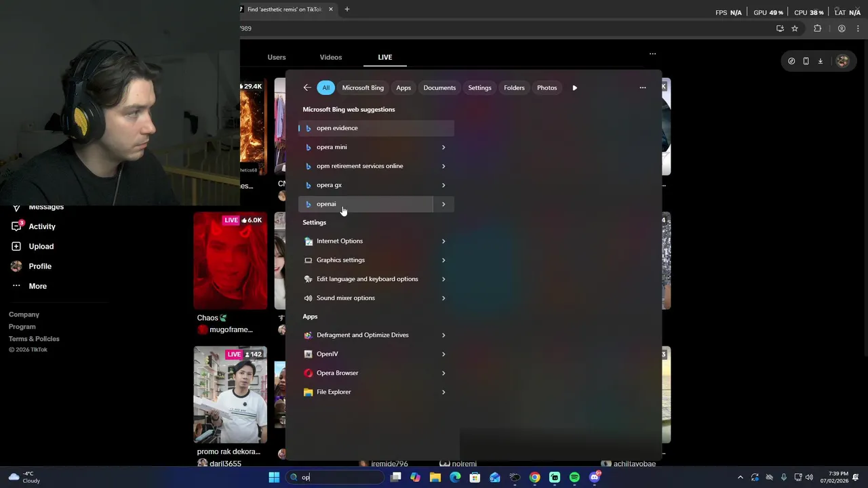The height and width of the screenshot is (488, 868).
Task: Expand details arrow for opera mini
Action: (x=443, y=147)
